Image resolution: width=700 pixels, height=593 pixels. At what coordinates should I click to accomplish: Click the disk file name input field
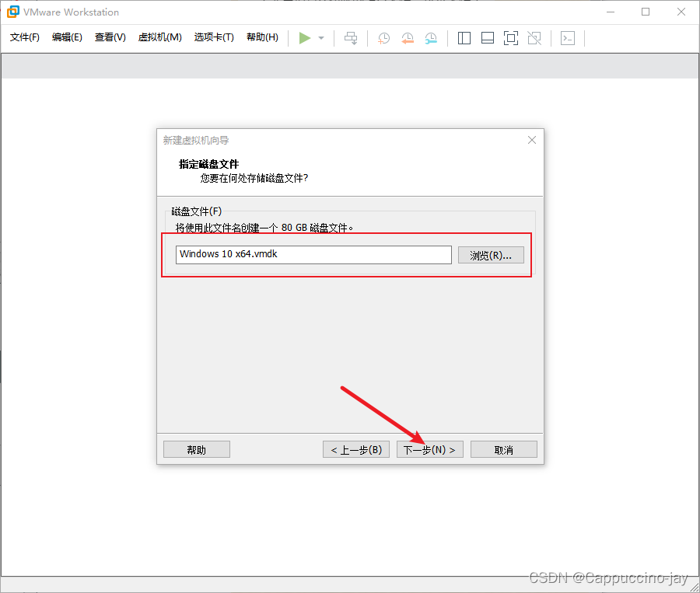coord(313,255)
